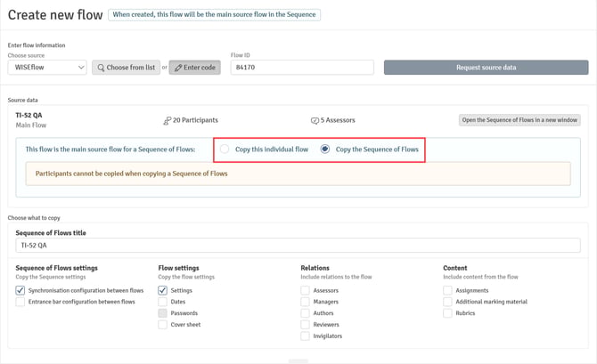Click the Choose from list button
The image size is (597, 364).
(x=126, y=68)
